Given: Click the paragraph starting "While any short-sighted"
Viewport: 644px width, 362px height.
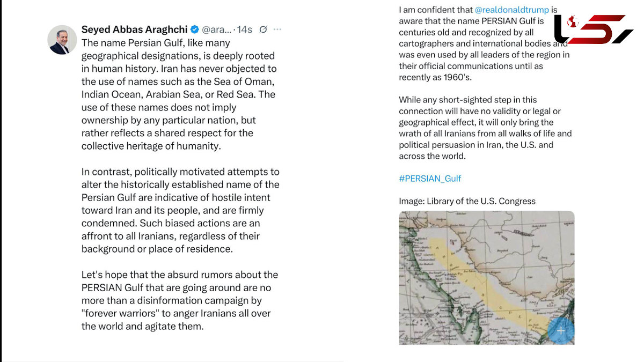Looking at the screenshot, I should point(485,128).
